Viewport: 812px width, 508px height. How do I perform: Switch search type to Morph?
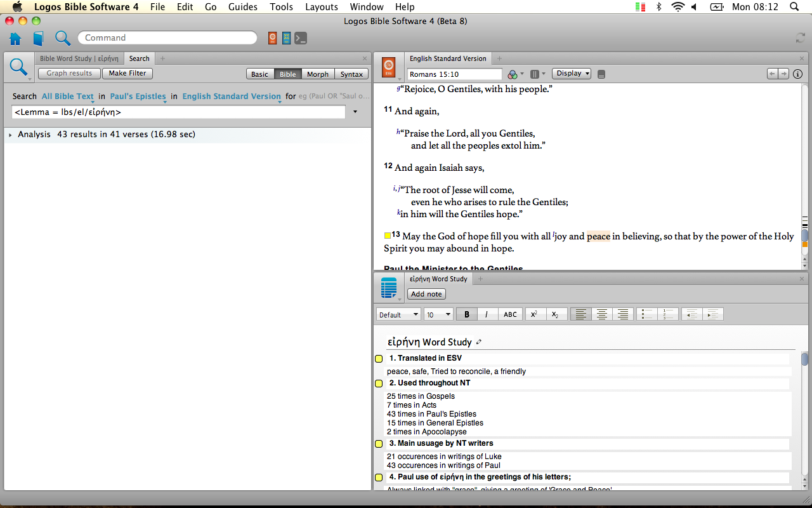click(318, 74)
